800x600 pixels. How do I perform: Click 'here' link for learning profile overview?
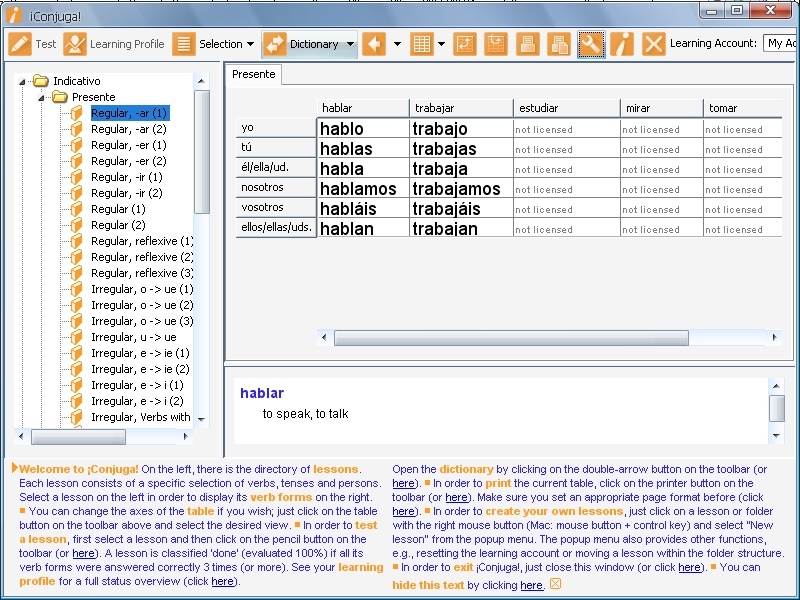(222, 581)
